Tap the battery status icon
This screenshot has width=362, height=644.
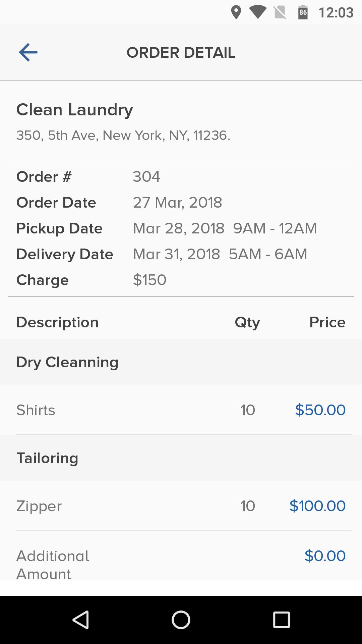(303, 12)
